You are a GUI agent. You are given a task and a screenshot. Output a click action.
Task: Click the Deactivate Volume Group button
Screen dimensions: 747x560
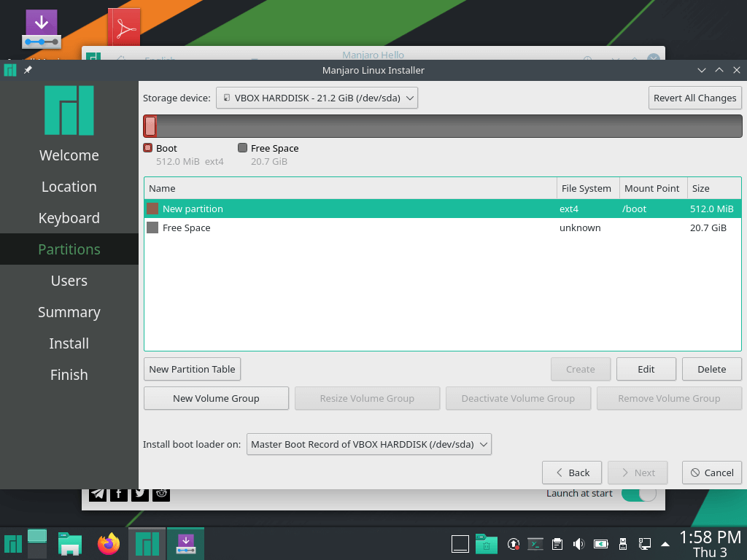coord(518,399)
